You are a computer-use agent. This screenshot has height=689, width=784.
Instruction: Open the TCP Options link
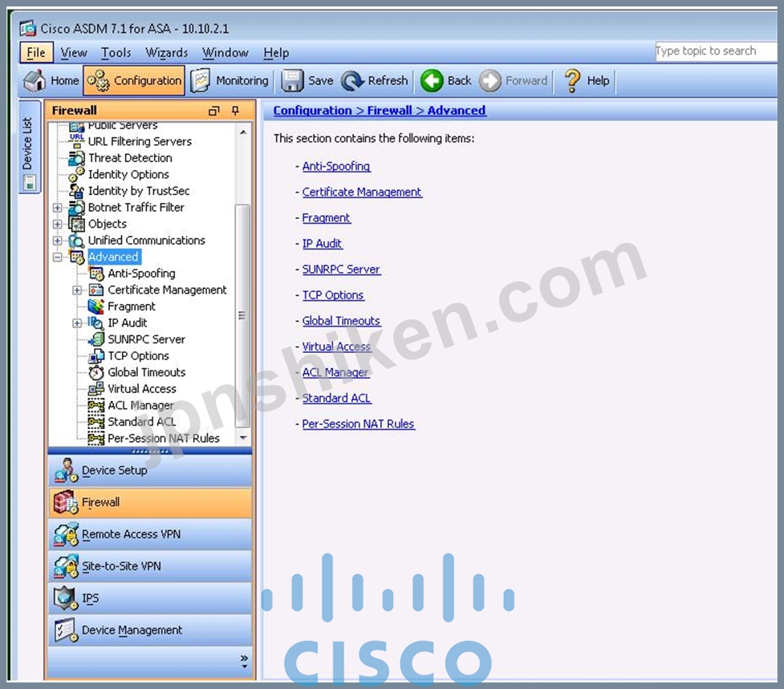(x=332, y=295)
